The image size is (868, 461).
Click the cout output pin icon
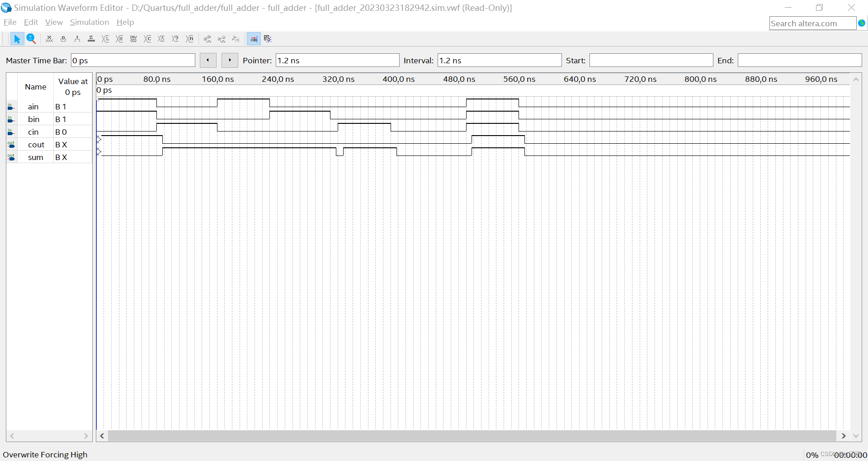[11, 145]
